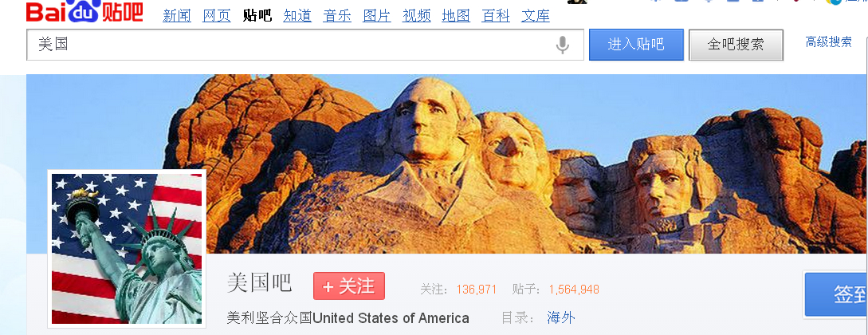The height and width of the screenshot is (335, 868).
Task: Click the 全吧搜索 button
Action: pos(736,45)
